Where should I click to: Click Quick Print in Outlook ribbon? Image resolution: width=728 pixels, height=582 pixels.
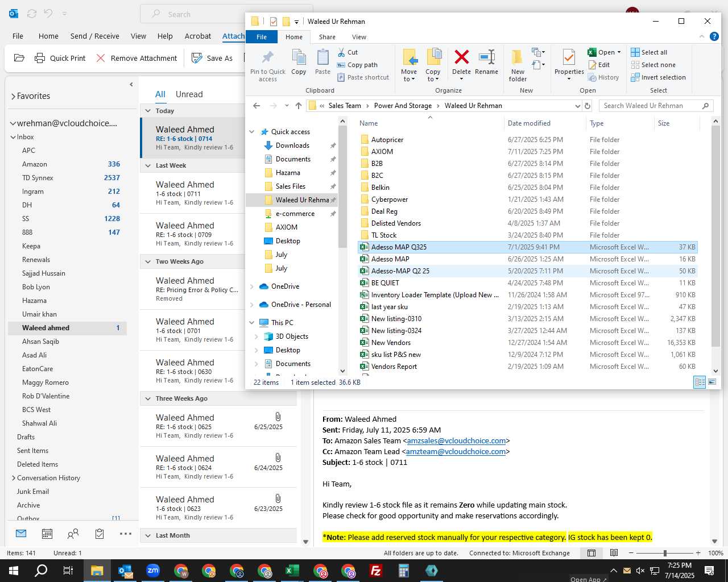click(x=60, y=58)
